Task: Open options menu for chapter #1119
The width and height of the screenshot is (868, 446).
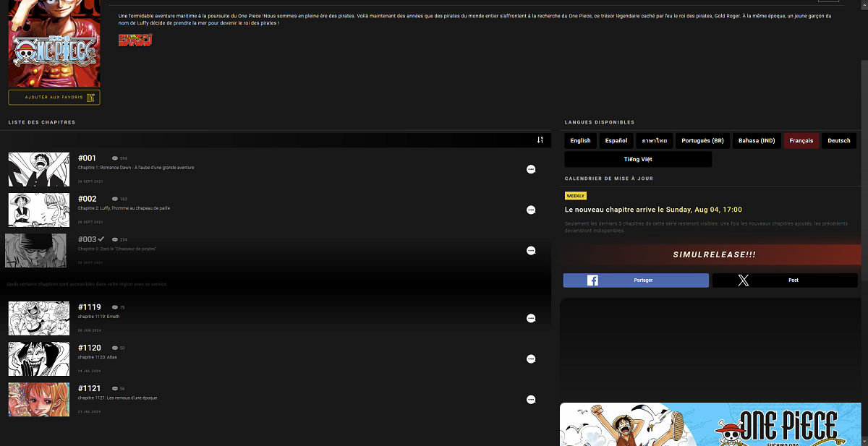Action: click(531, 319)
